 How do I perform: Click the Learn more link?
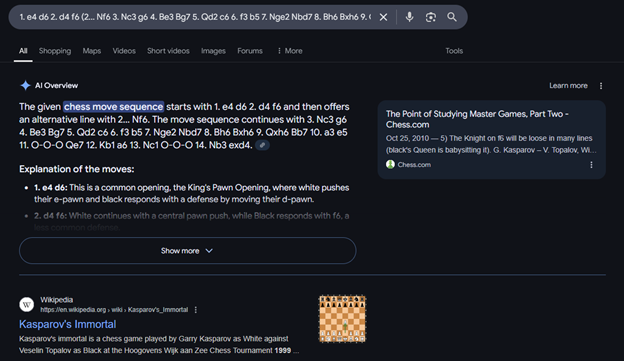(x=568, y=86)
